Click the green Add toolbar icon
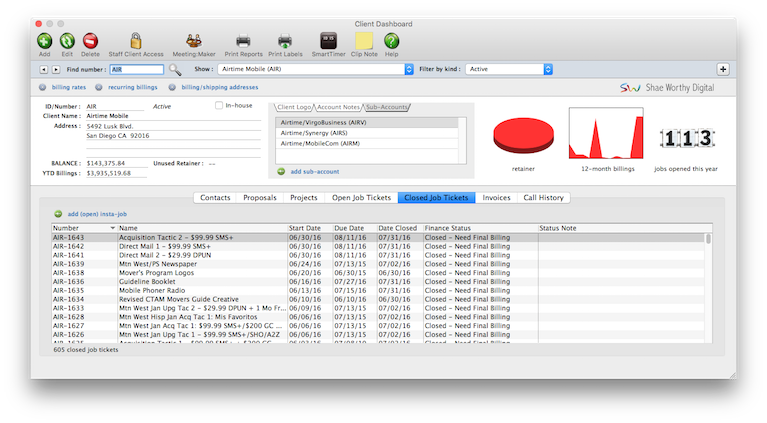The height and width of the screenshot is (423, 767). point(44,41)
